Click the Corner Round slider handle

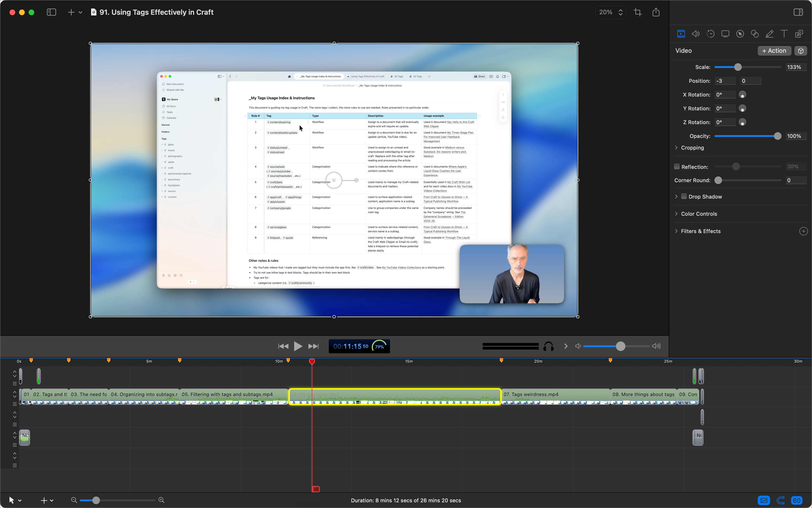tap(718, 181)
